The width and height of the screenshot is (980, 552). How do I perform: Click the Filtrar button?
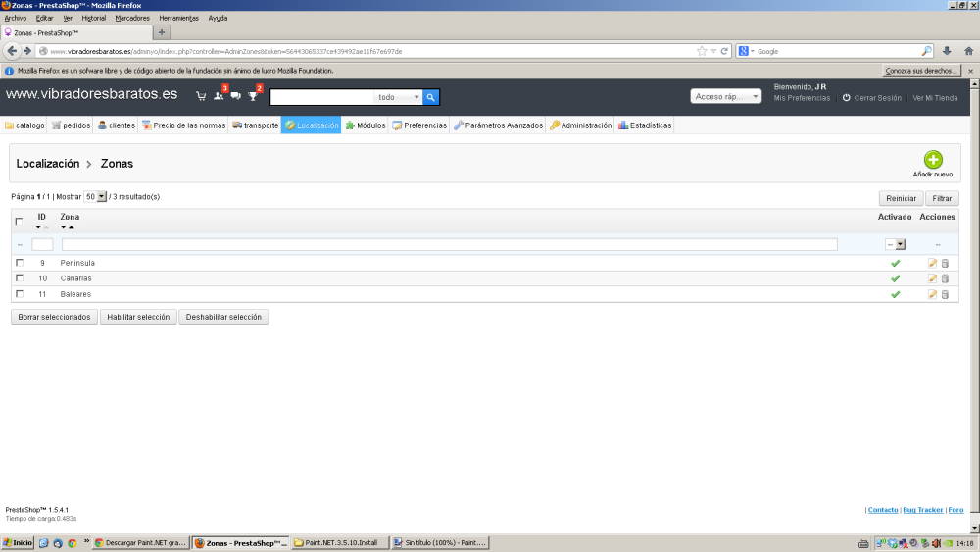coord(942,198)
